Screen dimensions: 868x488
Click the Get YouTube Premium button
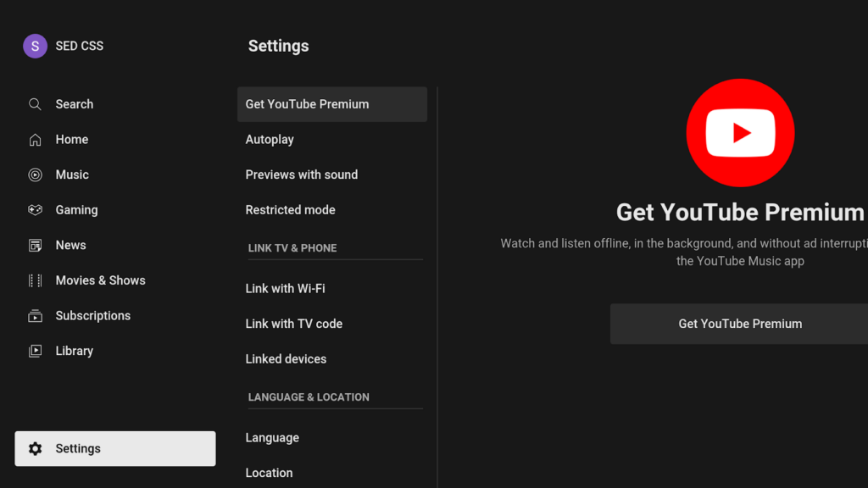739,324
